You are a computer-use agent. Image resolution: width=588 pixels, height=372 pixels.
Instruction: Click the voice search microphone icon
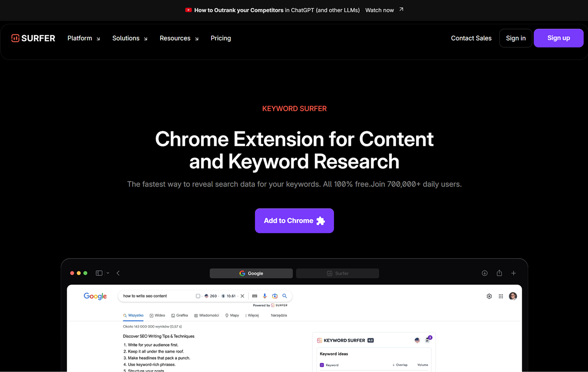click(x=265, y=296)
